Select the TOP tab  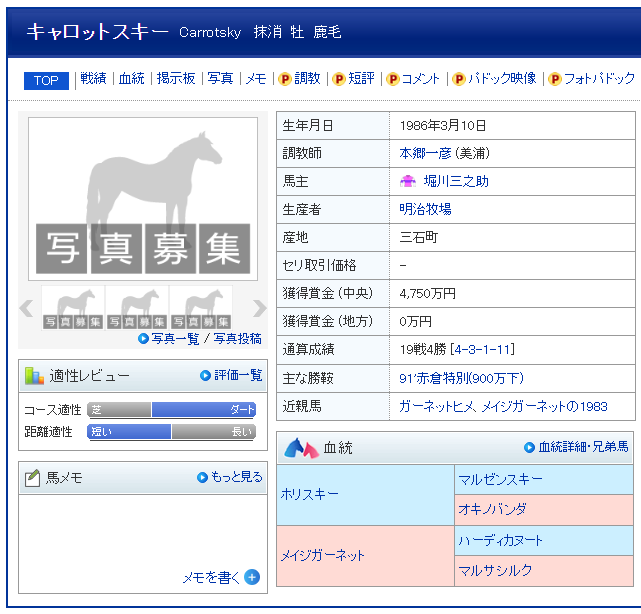[x=46, y=81]
